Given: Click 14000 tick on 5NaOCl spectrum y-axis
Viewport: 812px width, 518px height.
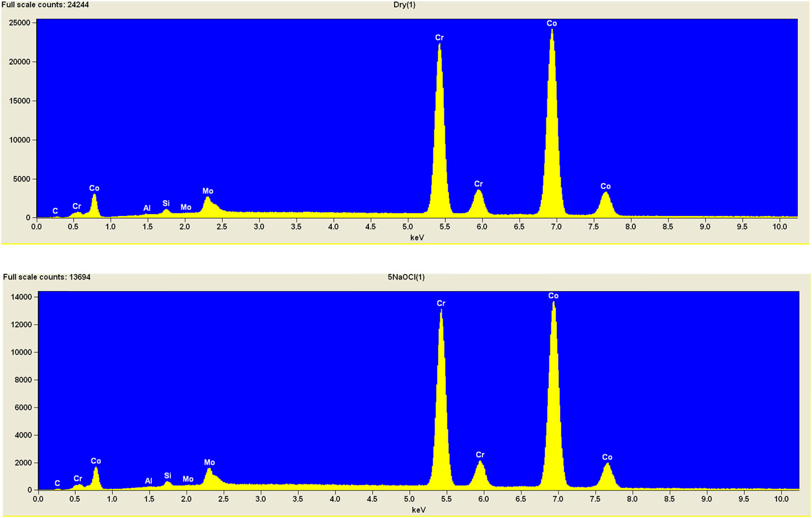Looking at the screenshot, I should coord(22,297).
